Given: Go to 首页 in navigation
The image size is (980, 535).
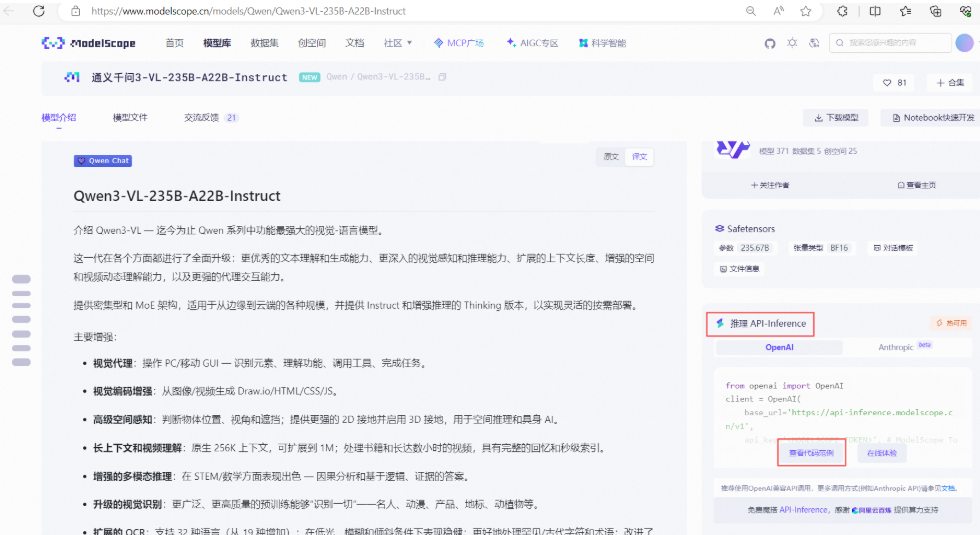Looking at the screenshot, I should (174, 43).
